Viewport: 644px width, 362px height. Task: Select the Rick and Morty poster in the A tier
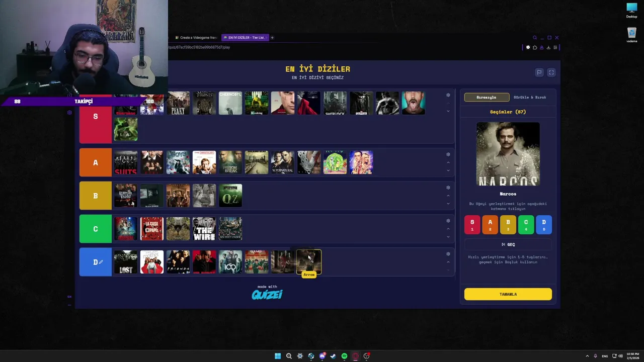[x=335, y=162]
